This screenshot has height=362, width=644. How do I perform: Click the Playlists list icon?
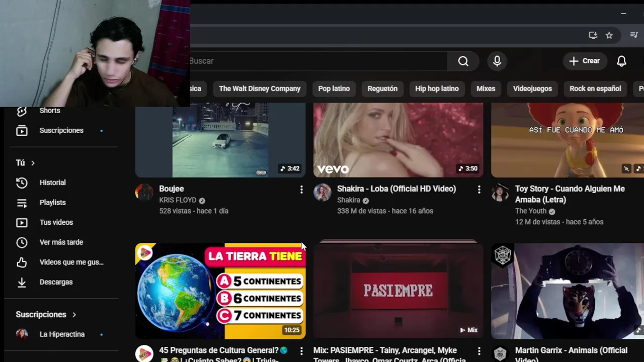pos(22,203)
